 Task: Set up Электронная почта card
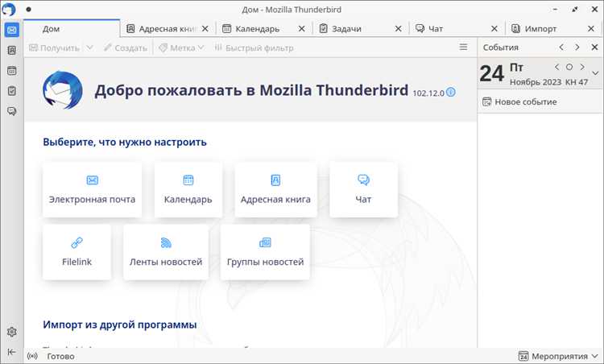tap(92, 189)
